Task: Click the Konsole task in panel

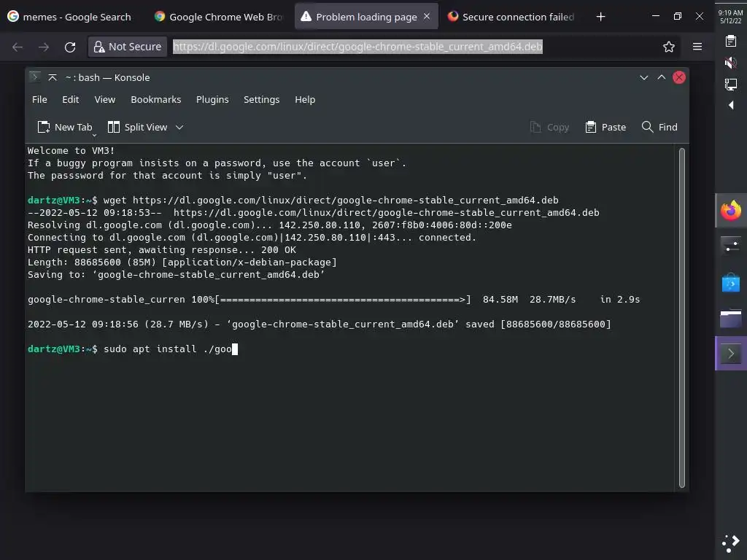Action: click(731, 354)
